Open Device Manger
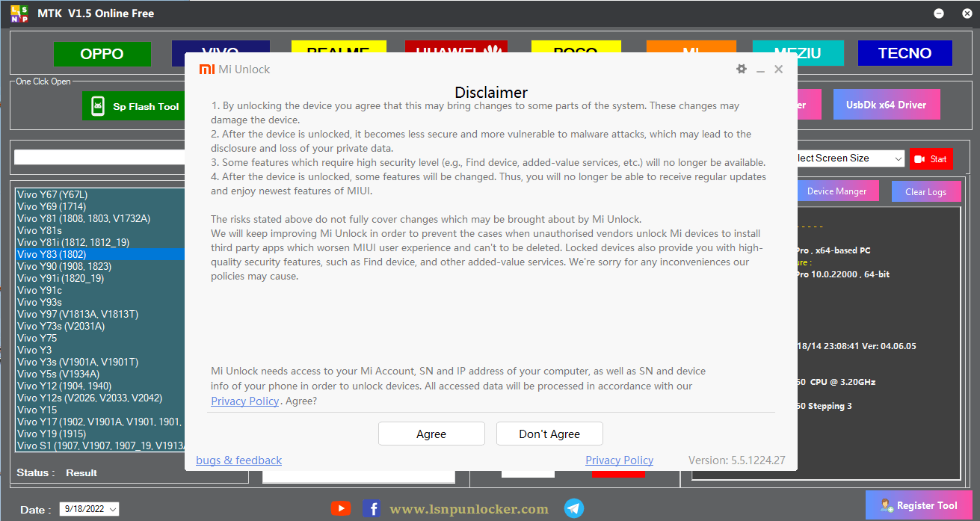The width and height of the screenshot is (980, 521). coord(838,191)
